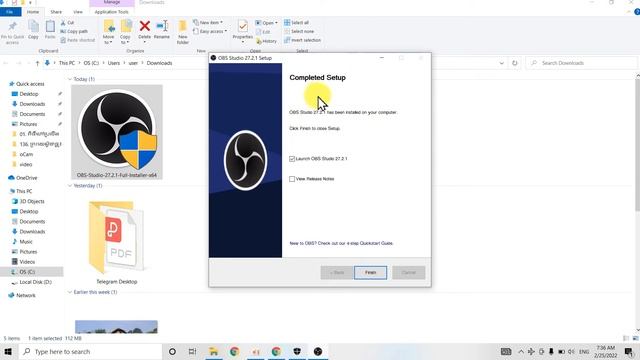Image resolution: width=640 pixels, height=360 pixels.
Task: Select the OBS-Studio-27.2.1-Full-Installer-x64 file
Action: tap(117, 132)
